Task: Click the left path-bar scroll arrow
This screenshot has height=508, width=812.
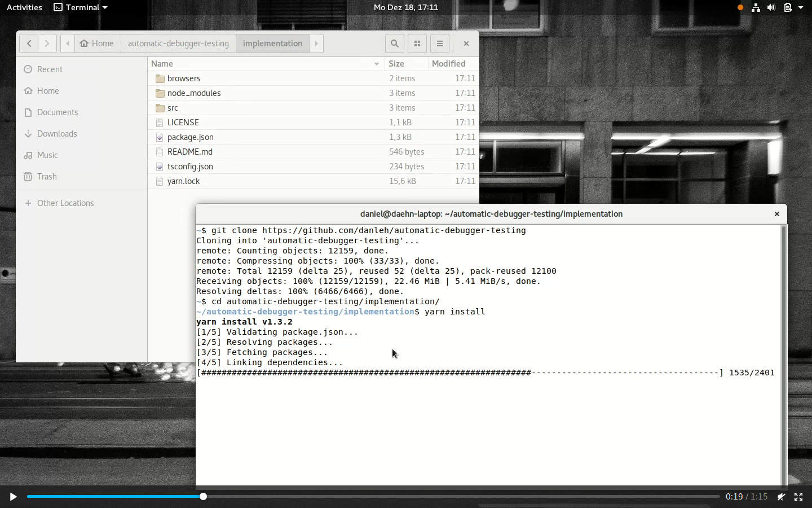Action: [67, 43]
